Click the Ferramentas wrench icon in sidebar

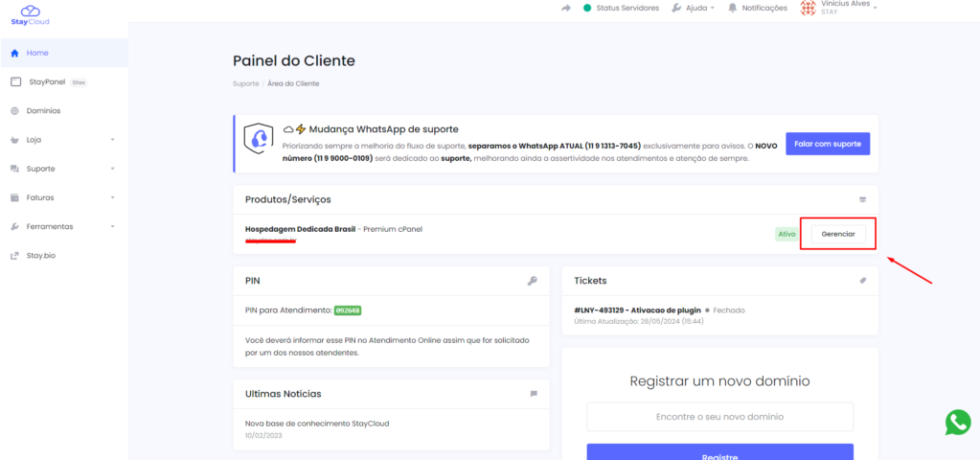pyautogui.click(x=15, y=226)
